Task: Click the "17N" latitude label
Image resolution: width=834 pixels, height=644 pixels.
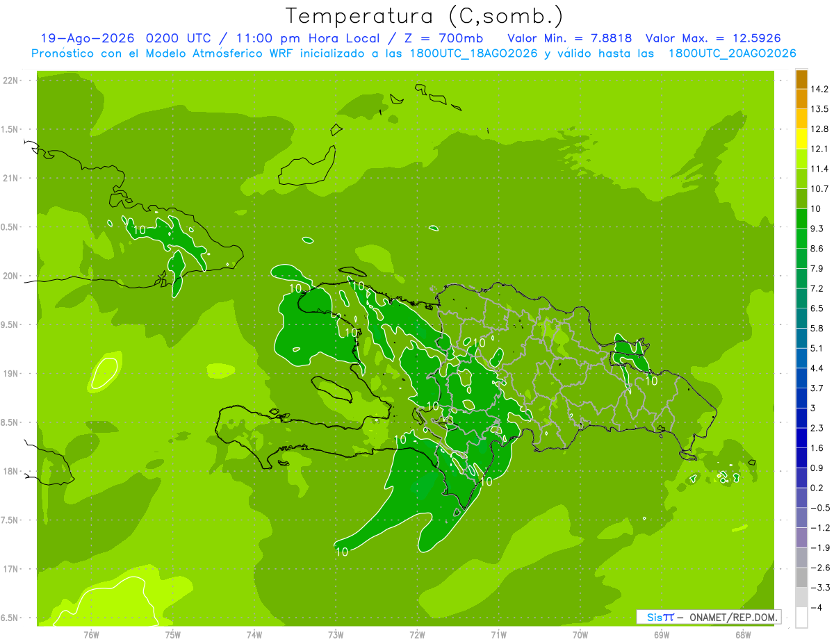Action: (10, 569)
